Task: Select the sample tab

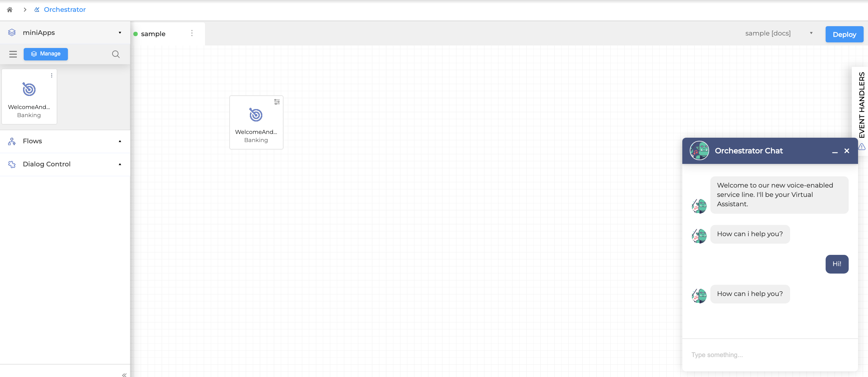Action: [x=153, y=34]
